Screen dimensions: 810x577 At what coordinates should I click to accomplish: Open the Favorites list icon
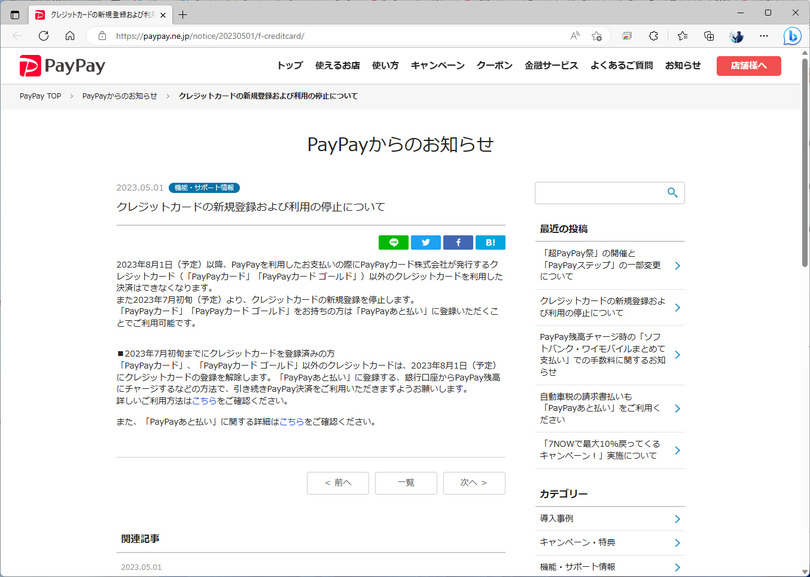(682, 36)
